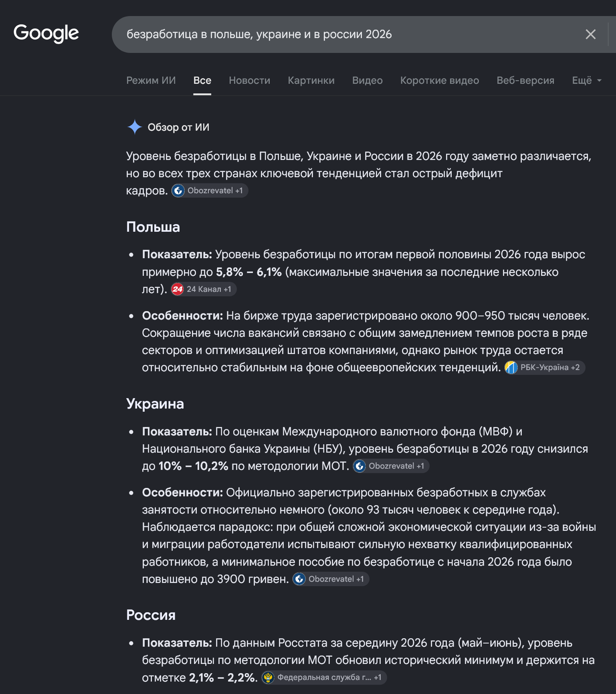The width and height of the screenshot is (616, 694).
Task: Open the Короткие видео tab
Action: 440,81
